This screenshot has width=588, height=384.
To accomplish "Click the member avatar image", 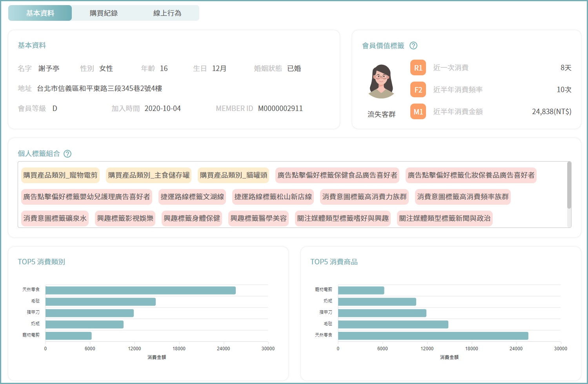I will click(381, 82).
